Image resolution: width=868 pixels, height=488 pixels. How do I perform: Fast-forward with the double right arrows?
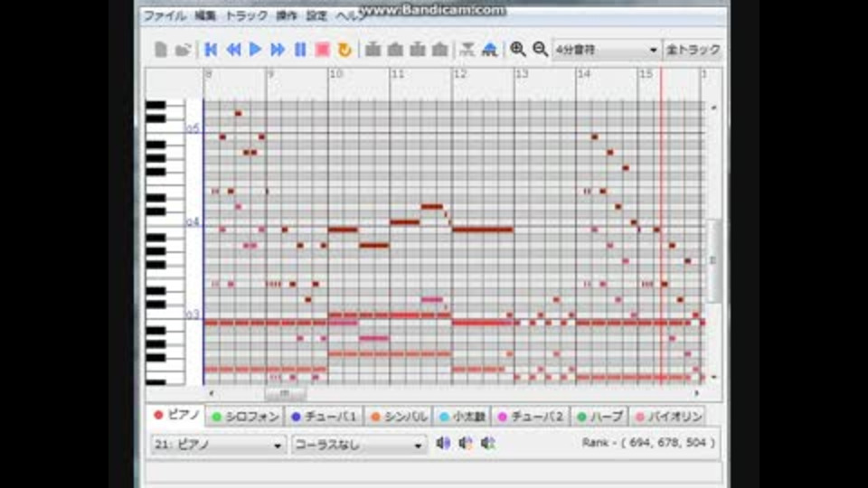278,50
